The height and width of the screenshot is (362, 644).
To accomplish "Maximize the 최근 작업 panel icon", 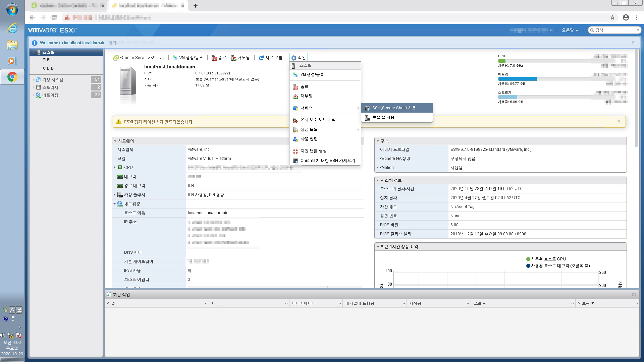I will 634,295.
